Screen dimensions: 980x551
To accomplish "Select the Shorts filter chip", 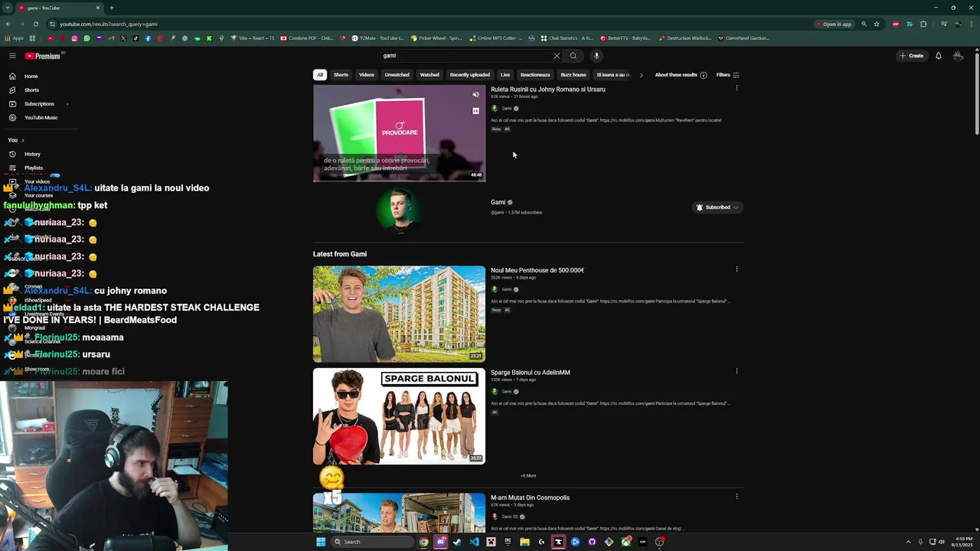I will click(x=341, y=75).
